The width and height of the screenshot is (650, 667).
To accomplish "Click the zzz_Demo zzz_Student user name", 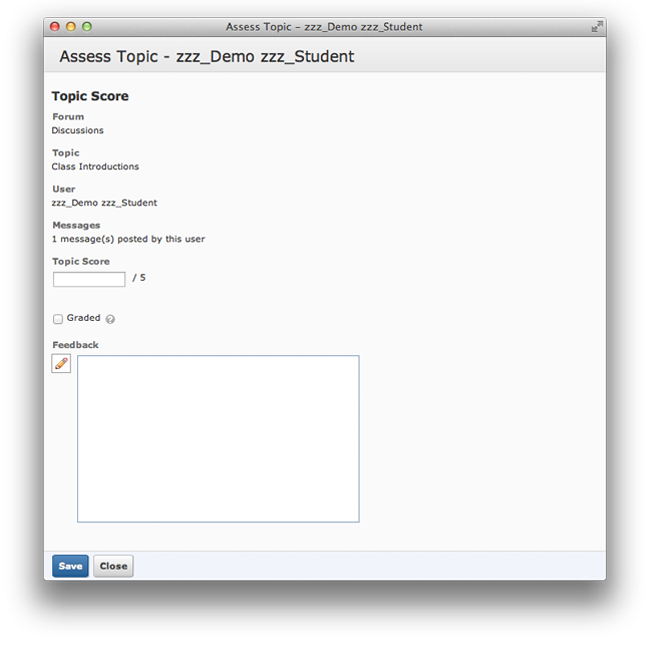I will click(x=104, y=203).
